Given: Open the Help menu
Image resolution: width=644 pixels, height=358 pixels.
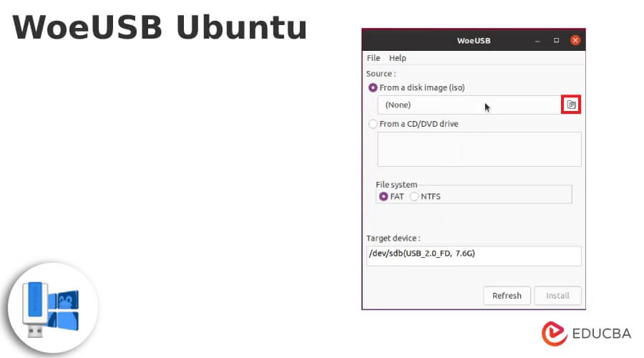Looking at the screenshot, I should click(x=398, y=58).
